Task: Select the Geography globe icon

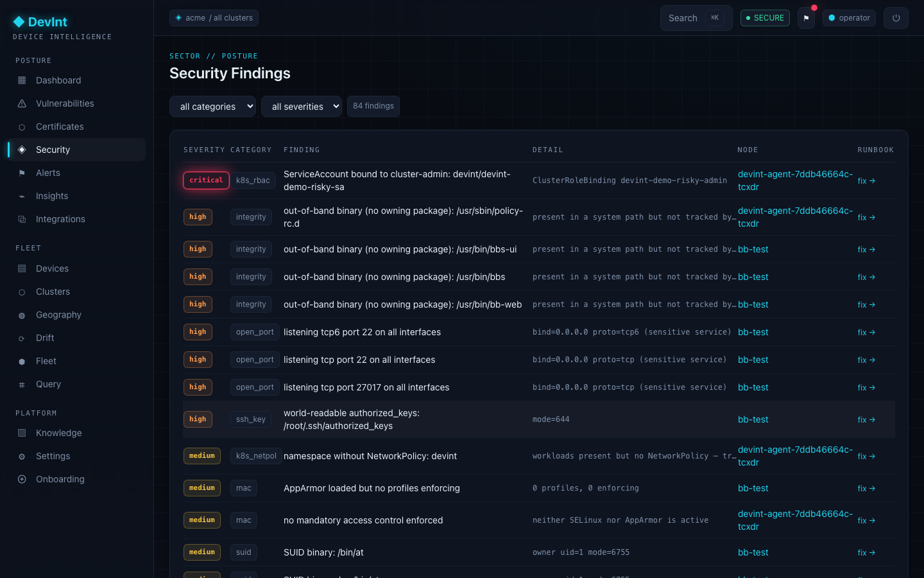Action: click(x=22, y=315)
